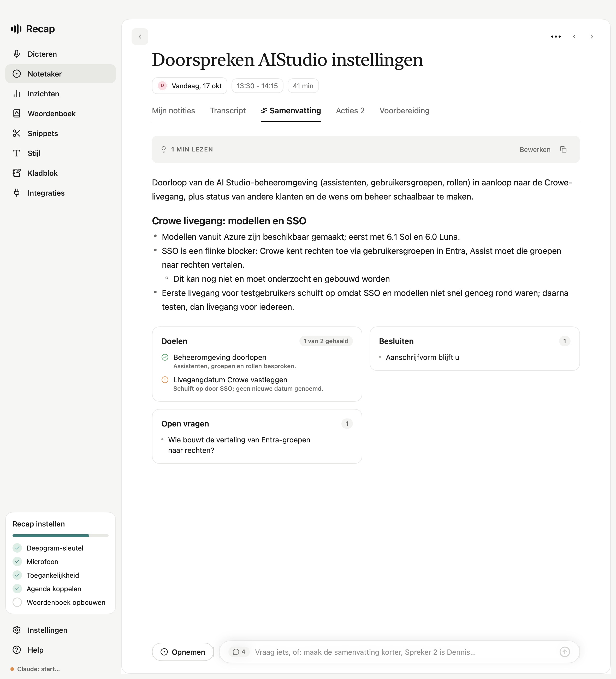Click the 41 min duration chip

click(x=303, y=86)
